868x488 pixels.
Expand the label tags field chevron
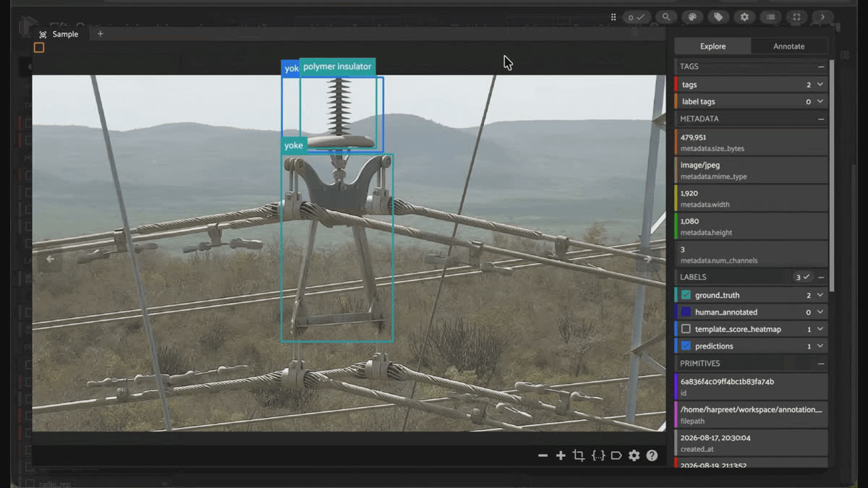[820, 102]
